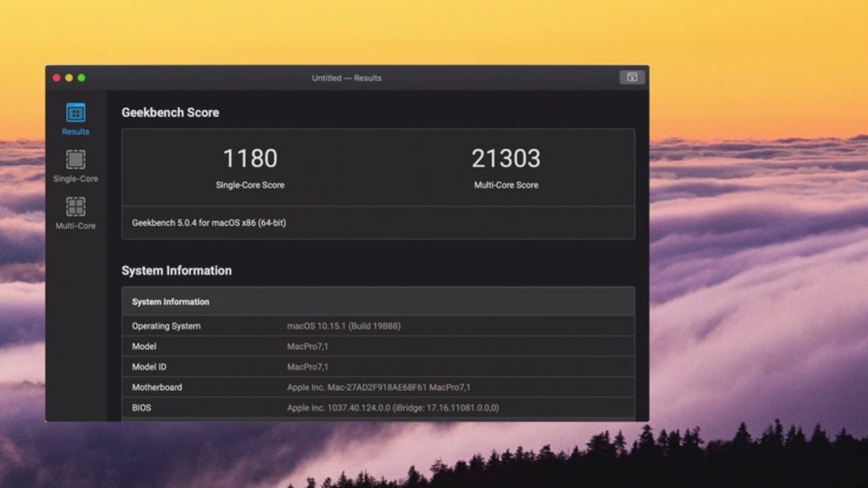Click the Results sidebar label

click(x=76, y=132)
